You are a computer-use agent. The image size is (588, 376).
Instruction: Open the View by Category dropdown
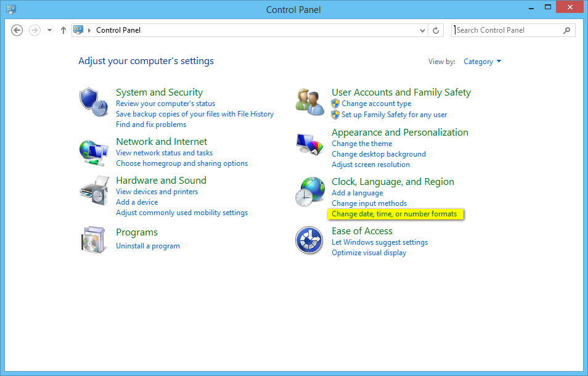(x=483, y=62)
